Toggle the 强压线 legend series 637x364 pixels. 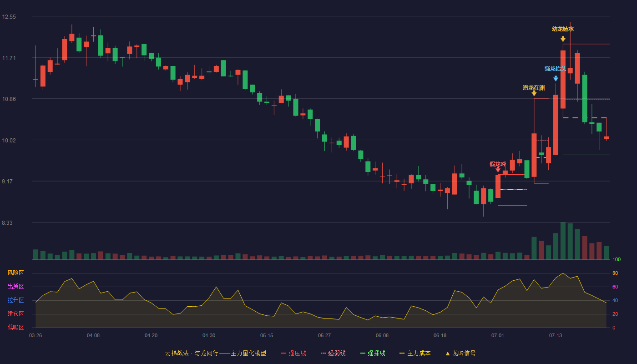pyautogui.click(x=293, y=353)
